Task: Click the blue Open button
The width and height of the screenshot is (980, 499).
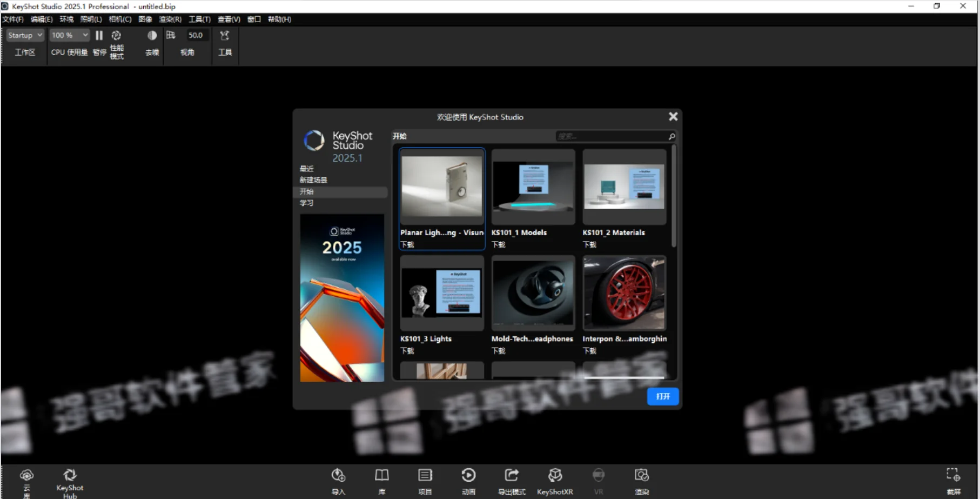Action: (663, 396)
